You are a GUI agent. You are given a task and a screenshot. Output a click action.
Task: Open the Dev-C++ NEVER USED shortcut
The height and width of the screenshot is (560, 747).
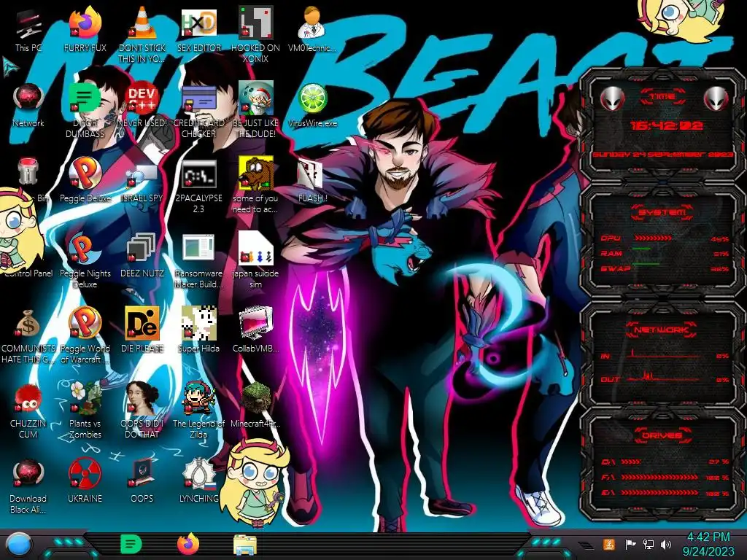[142, 105]
